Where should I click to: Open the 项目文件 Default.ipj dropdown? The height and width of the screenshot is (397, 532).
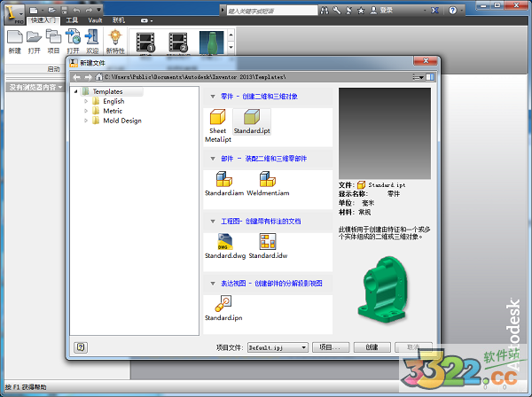278,347
